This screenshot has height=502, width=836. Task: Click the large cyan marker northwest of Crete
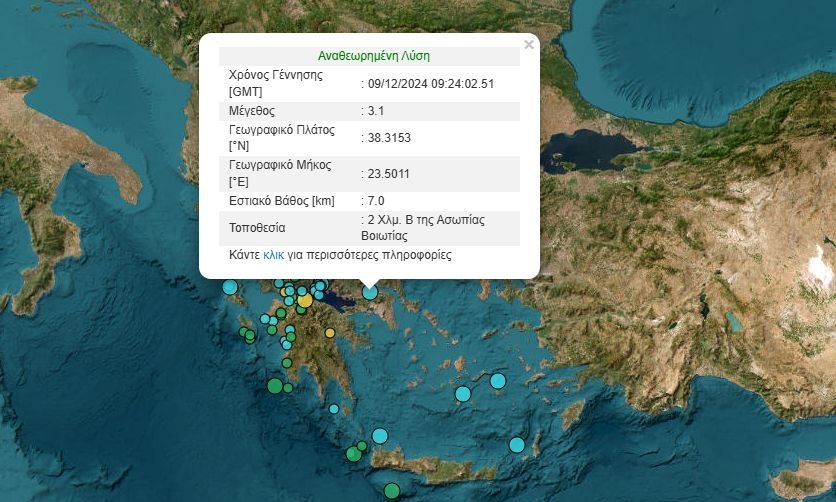point(379,435)
